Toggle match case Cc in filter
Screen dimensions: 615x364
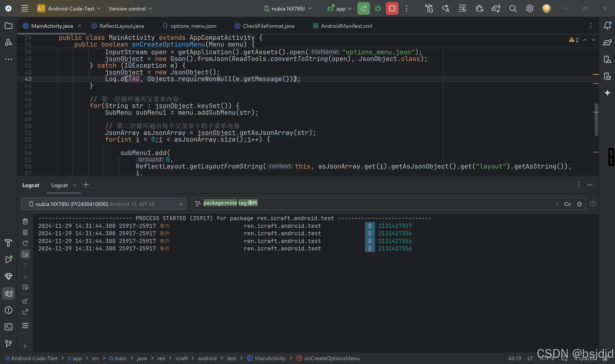[x=567, y=204]
